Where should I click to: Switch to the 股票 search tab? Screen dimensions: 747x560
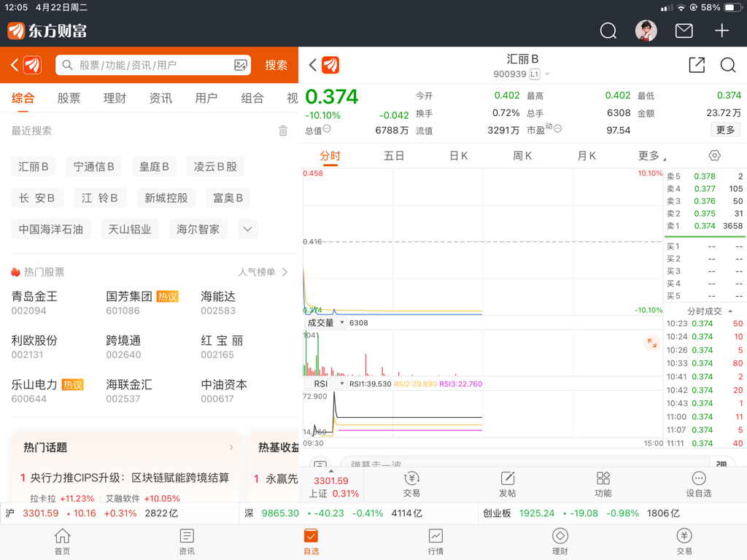click(69, 98)
